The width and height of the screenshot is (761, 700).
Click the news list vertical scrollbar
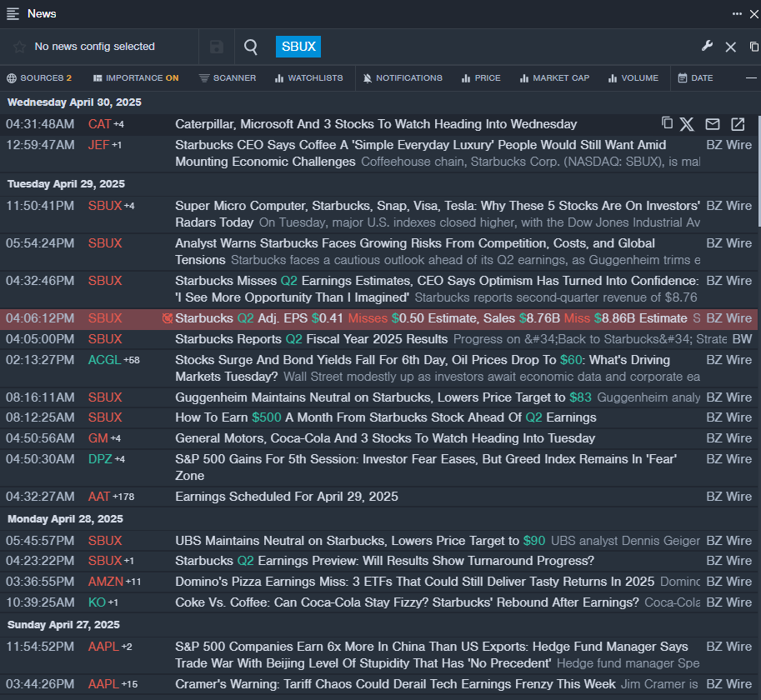759,171
